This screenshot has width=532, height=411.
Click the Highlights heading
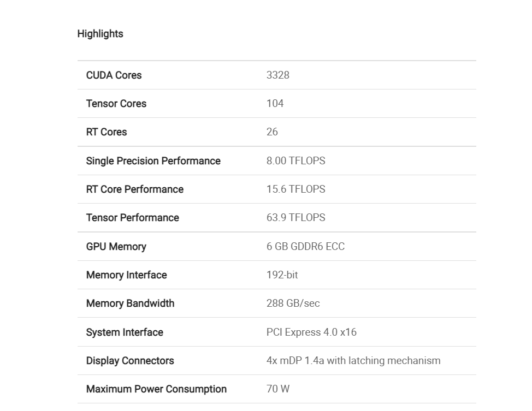(x=100, y=34)
